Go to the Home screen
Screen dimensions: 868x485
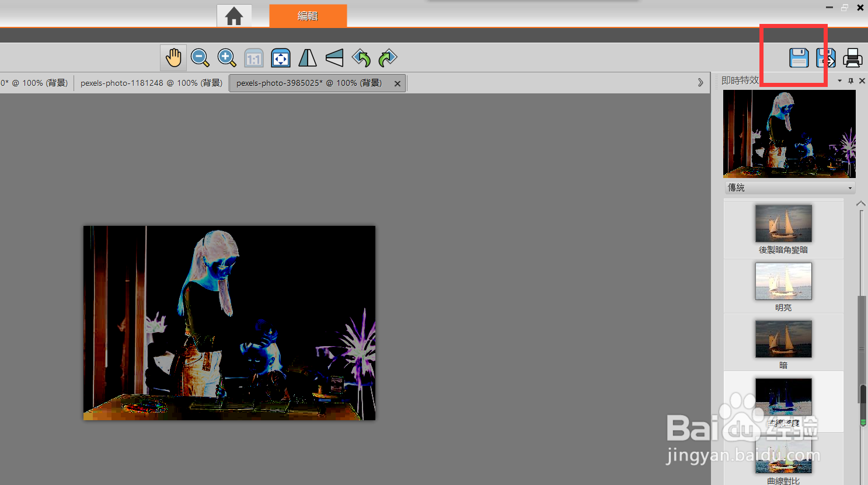(x=234, y=16)
